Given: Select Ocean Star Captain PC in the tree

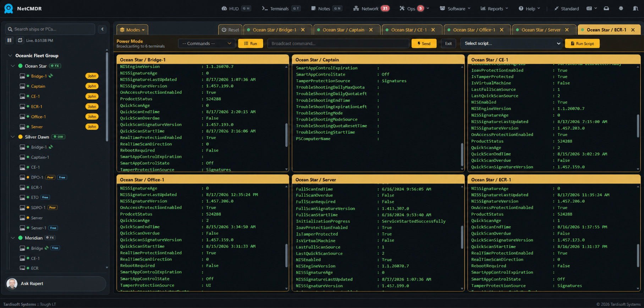Looking at the screenshot, I should click(38, 86).
